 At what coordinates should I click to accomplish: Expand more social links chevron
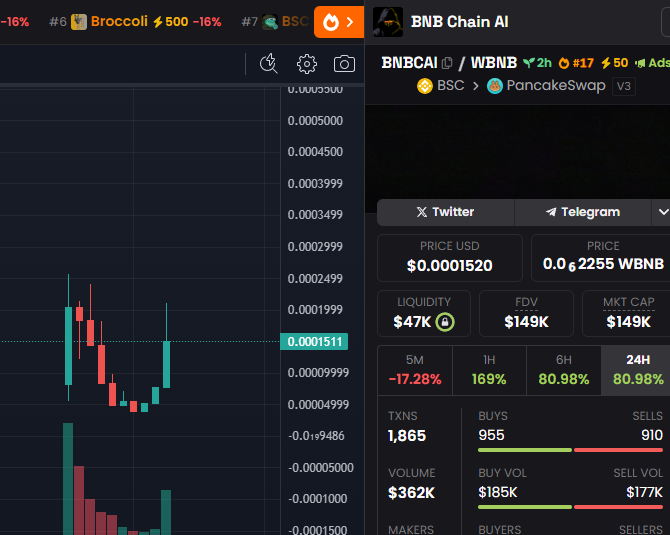662,212
